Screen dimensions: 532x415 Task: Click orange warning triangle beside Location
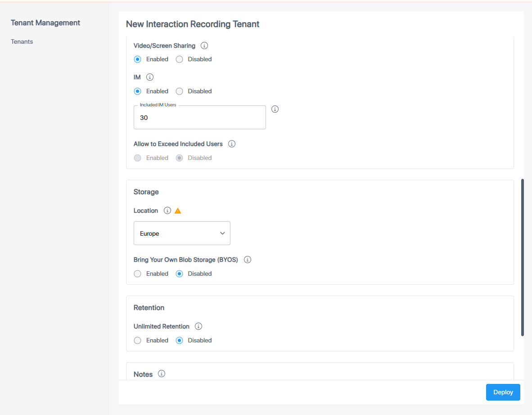tap(178, 210)
